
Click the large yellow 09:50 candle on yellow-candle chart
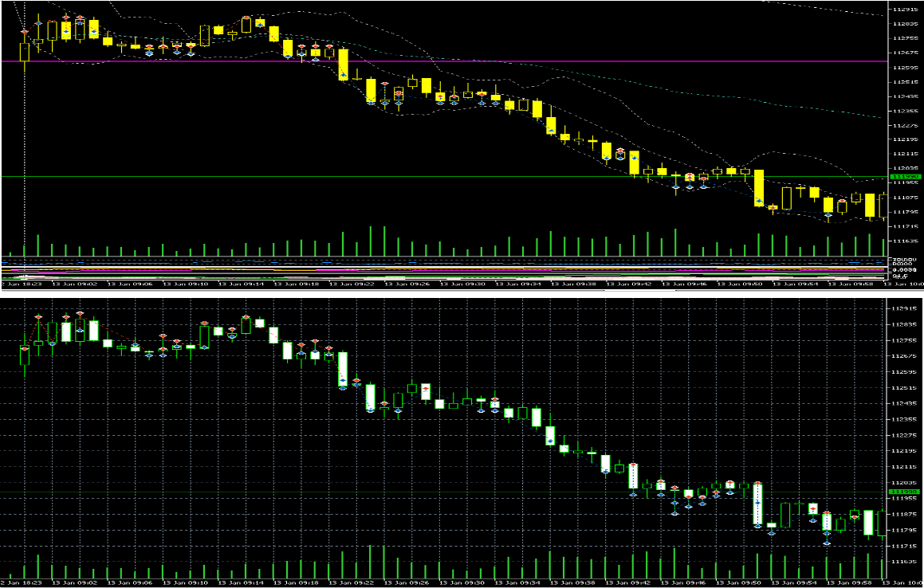click(x=759, y=188)
